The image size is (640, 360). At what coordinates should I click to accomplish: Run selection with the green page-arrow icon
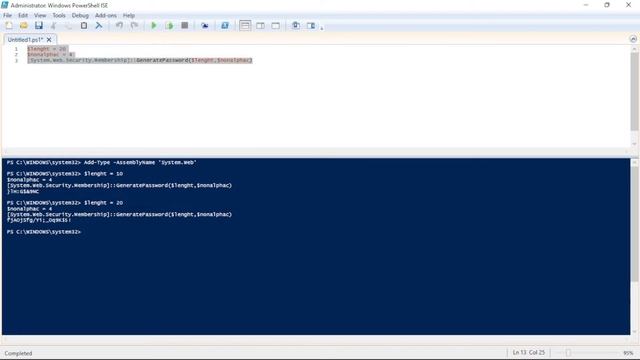point(169,26)
